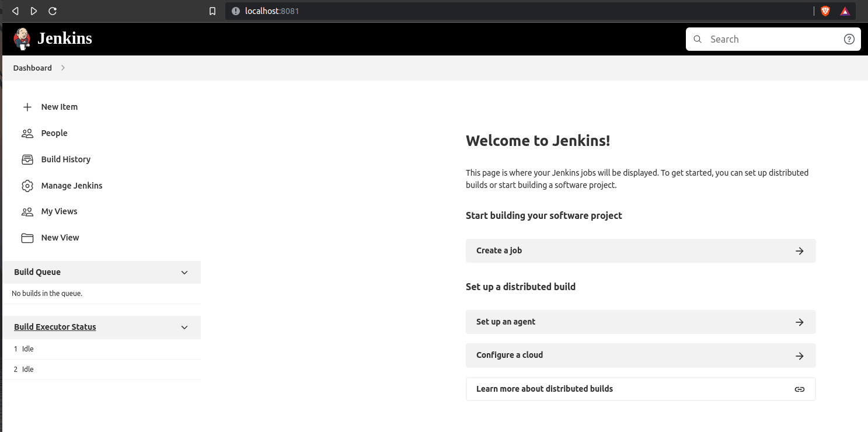Select executor 2 Idle row
The height and width of the screenshot is (432, 868).
tap(102, 370)
